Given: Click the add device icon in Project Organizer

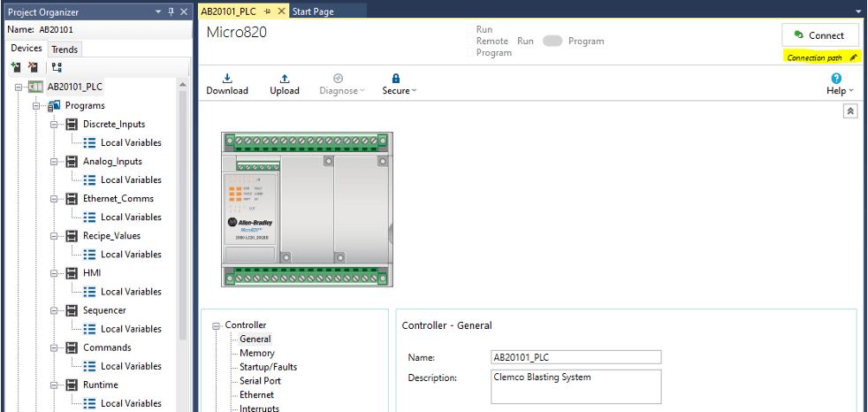Looking at the screenshot, I should click(16, 67).
